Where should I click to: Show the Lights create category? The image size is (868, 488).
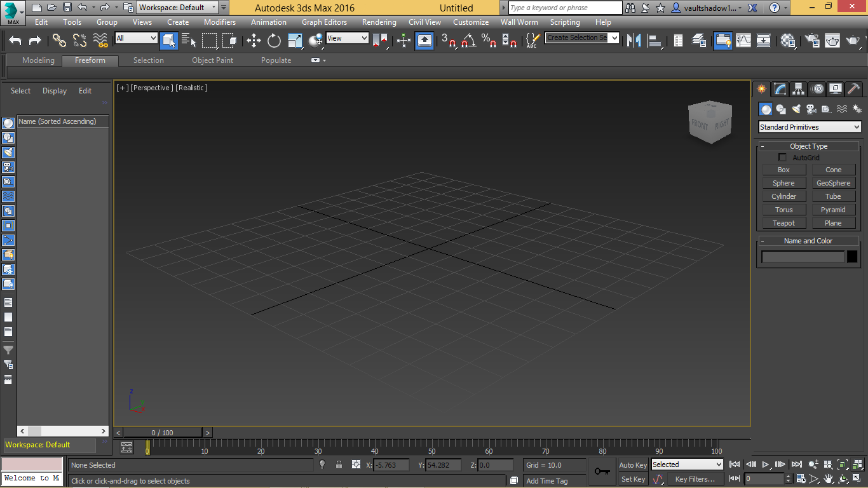(796, 109)
